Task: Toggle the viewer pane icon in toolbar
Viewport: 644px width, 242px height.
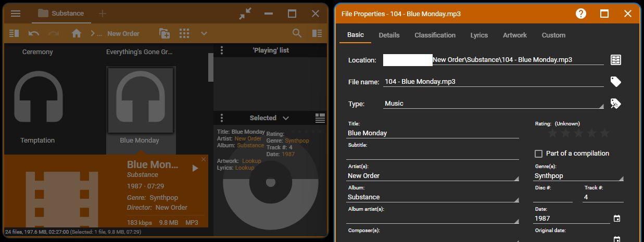Action: click(317, 33)
